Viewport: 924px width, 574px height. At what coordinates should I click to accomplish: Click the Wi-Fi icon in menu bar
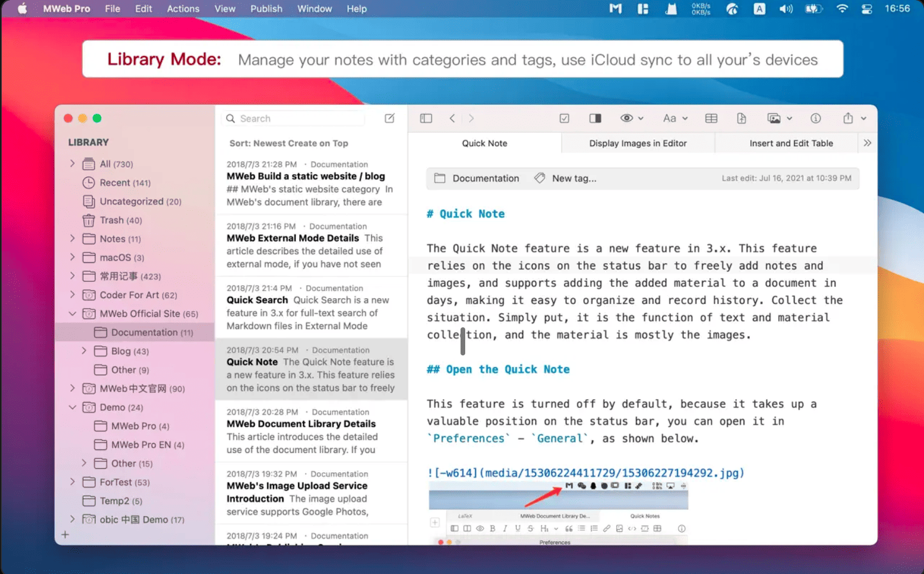pos(842,9)
